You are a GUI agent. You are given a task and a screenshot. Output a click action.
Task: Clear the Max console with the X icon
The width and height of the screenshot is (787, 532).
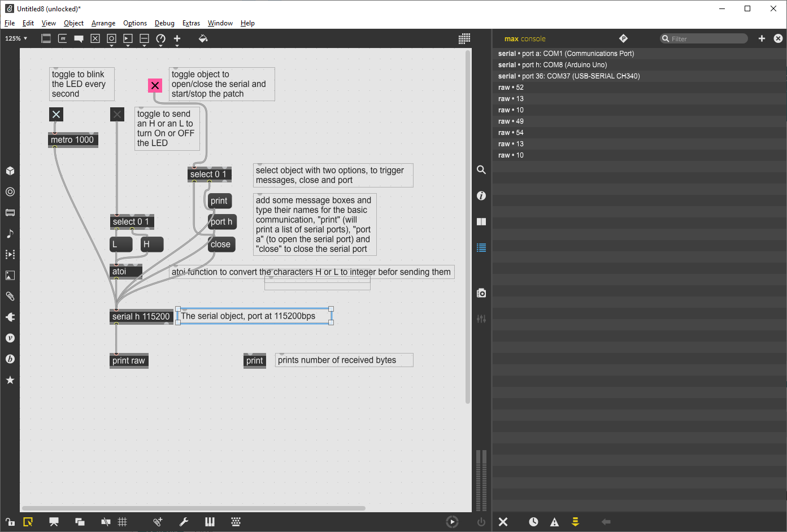[x=503, y=522]
